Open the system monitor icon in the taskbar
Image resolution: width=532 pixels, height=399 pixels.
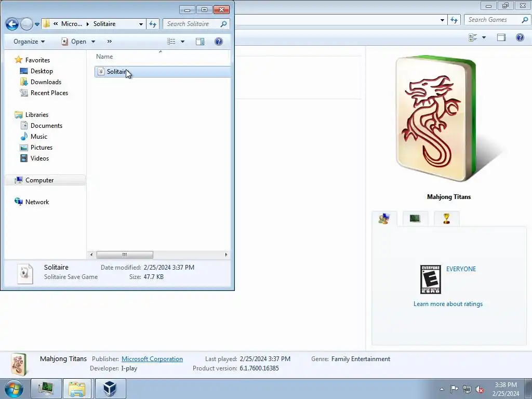[46, 389]
